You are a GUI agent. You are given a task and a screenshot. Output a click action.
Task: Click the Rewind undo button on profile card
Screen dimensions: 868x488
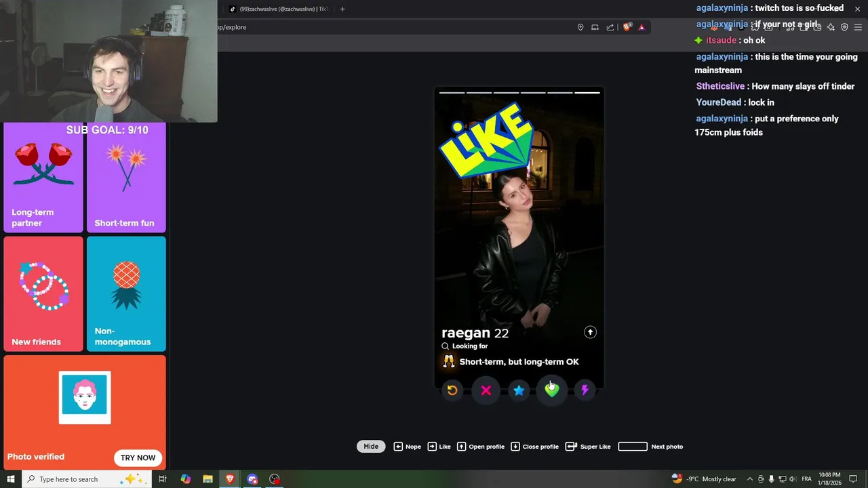click(x=452, y=390)
